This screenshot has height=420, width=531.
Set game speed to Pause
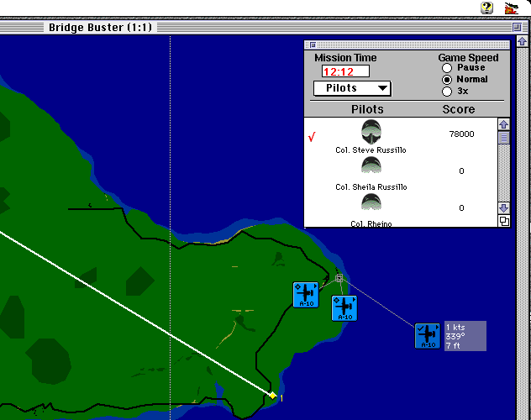(447, 68)
